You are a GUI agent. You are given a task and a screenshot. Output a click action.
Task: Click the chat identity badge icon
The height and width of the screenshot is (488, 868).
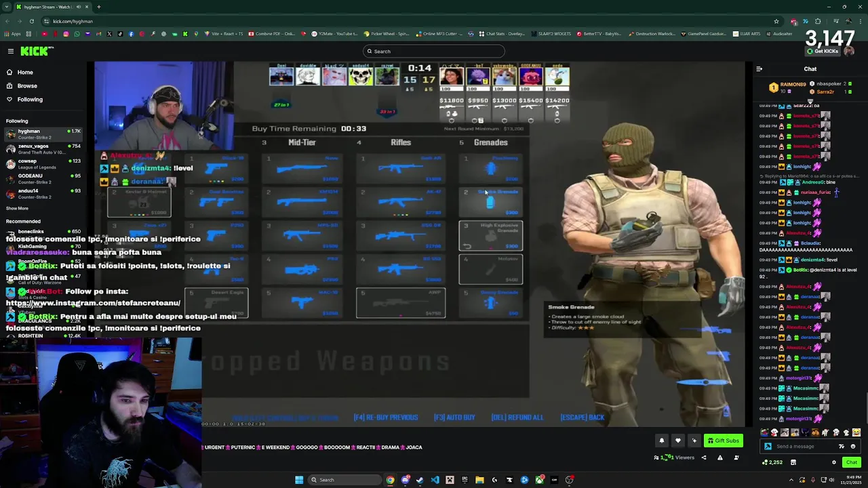coord(768,446)
